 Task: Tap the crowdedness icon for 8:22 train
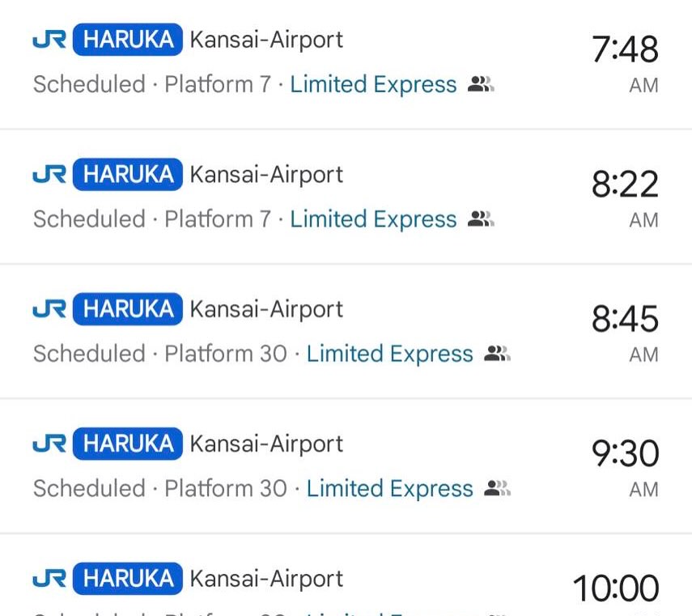pos(481,219)
